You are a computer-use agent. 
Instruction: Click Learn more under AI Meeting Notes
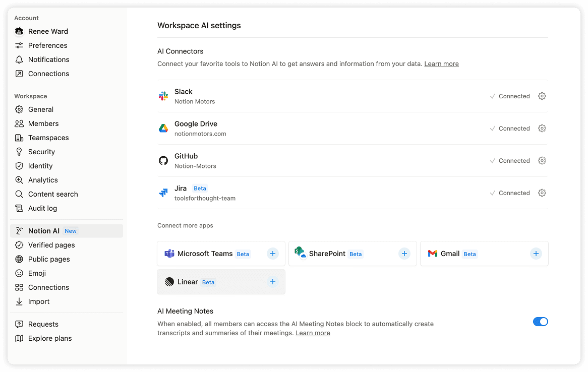[312, 333]
